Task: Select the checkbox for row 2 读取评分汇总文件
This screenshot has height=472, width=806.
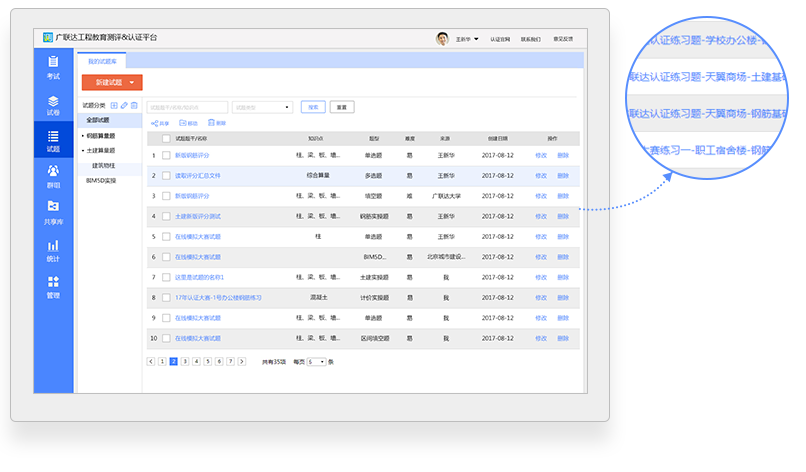Action: pyautogui.click(x=166, y=175)
